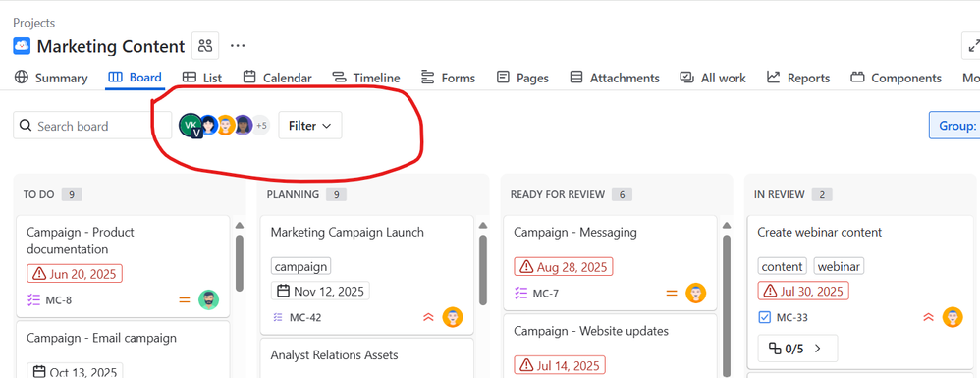Click the Jul 30, 2025 overdue date
The height and width of the screenshot is (378, 980).
(x=804, y=291)
